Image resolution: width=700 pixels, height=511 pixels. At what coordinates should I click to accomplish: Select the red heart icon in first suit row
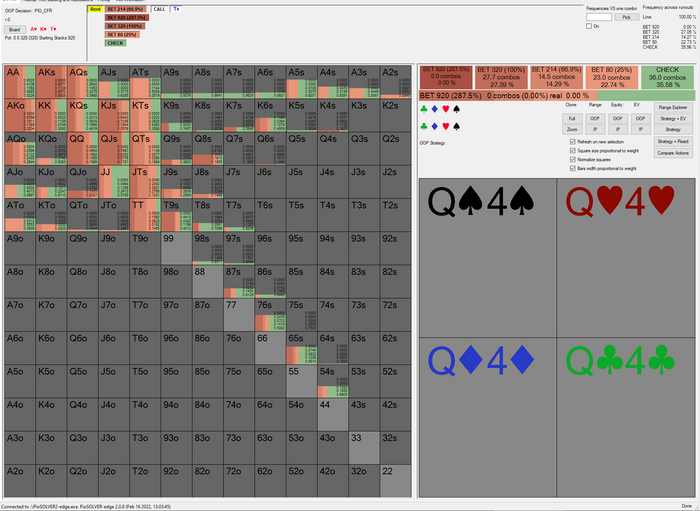tap(446, 109)
